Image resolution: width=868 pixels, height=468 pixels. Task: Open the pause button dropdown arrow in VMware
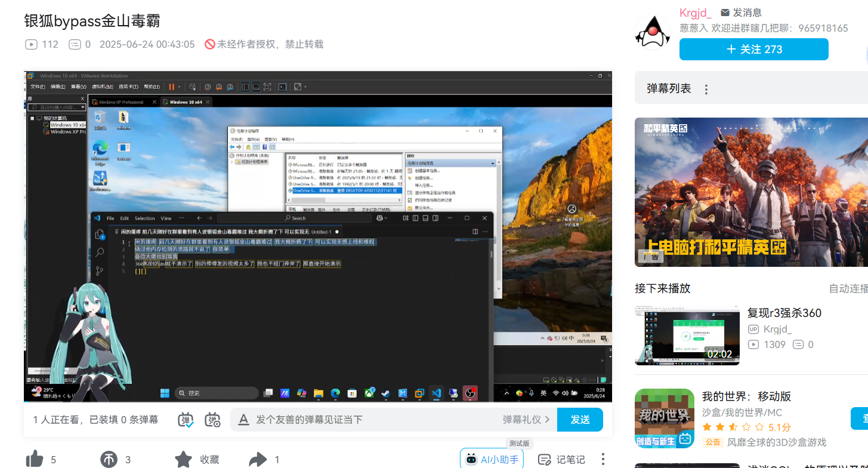click(x=179, y=87)
